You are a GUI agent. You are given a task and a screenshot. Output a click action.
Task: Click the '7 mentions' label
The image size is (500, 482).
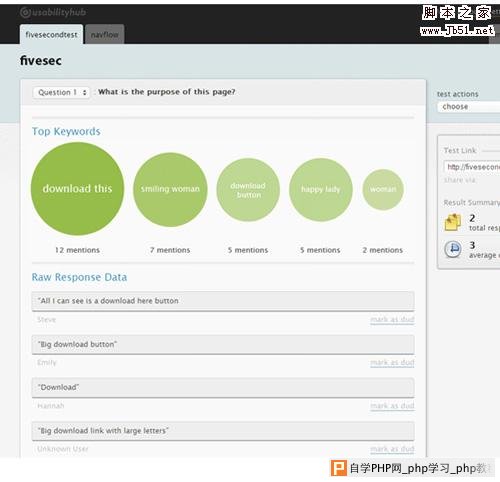click(x=170, y=250)
